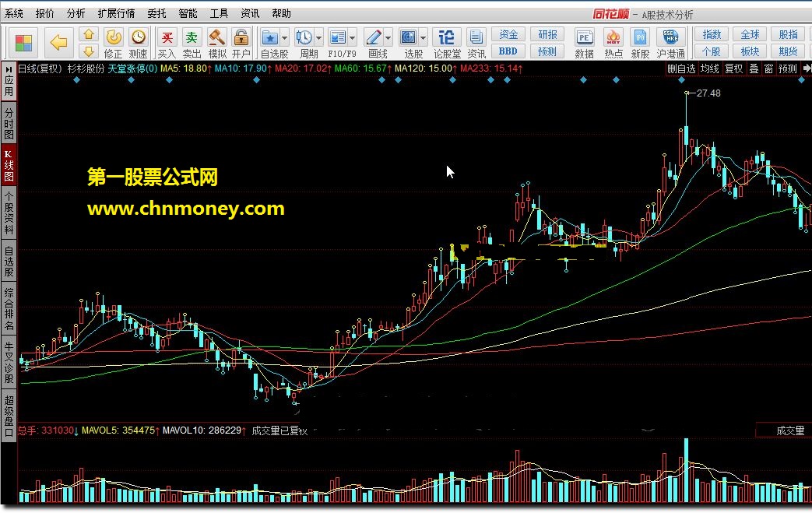Click the 指数 index button

(x=712, y=34)
